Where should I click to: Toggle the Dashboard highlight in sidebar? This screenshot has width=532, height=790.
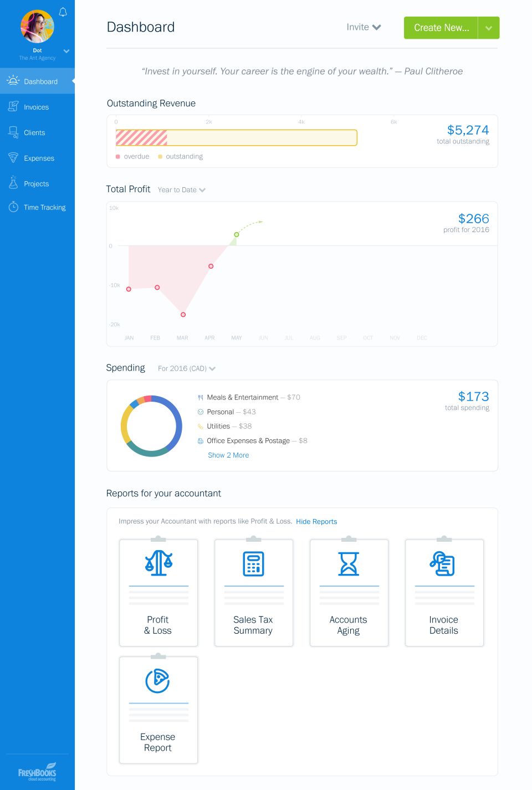pos(37,81)
